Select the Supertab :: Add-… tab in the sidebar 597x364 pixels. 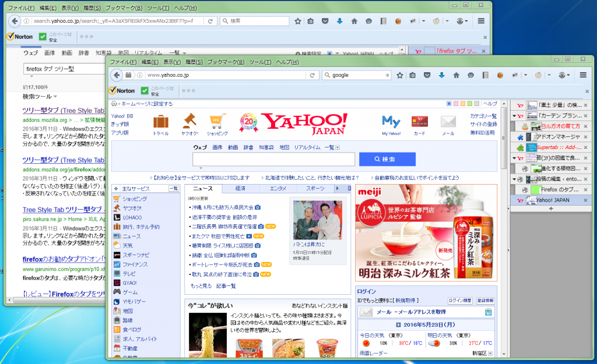pyautogui.click(x=550, y=147)
